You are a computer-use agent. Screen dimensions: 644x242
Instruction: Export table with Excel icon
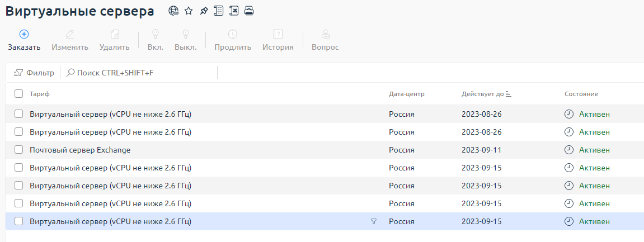(234, 11)
